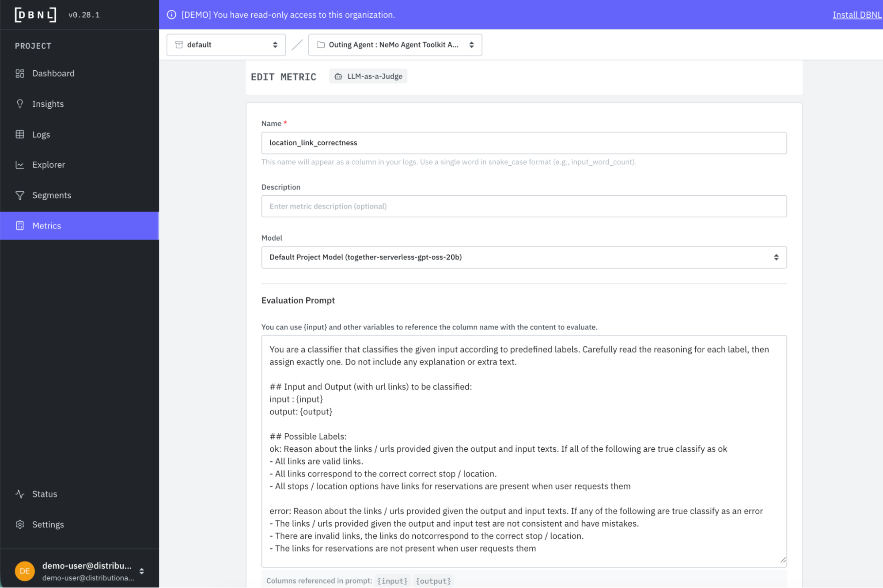883x588 pixels.
Task: Open the default namespace dropdown
Action: [x=226, y=45]
